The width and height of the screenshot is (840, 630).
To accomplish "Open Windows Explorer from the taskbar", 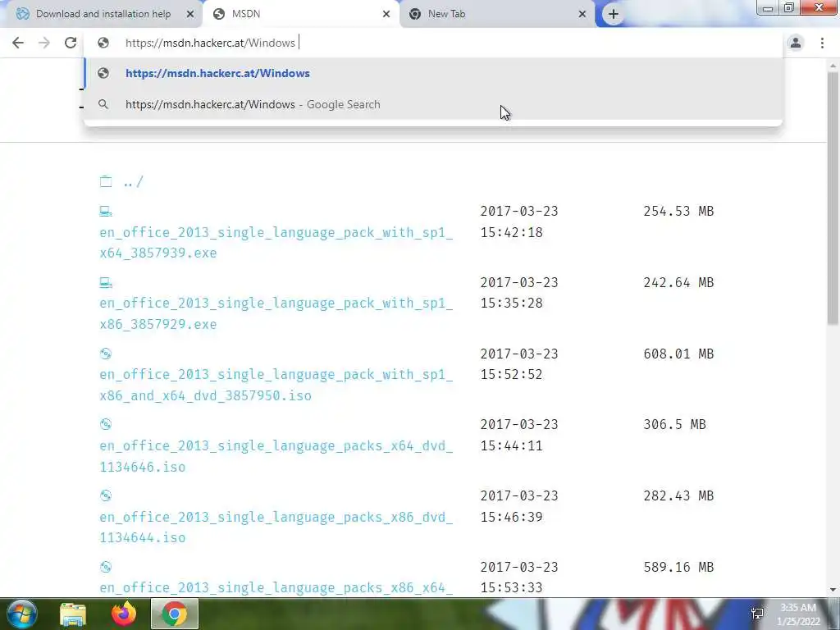I will coord(73,614).
